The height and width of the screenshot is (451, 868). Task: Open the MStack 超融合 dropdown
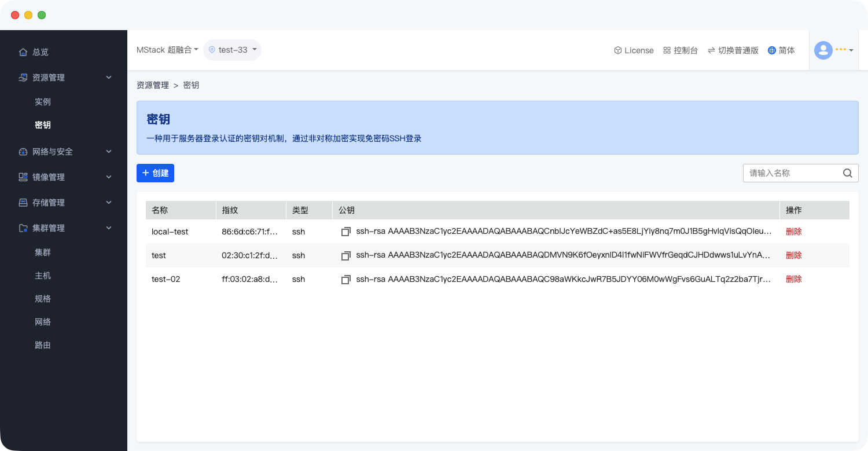[x=167, y=50]
